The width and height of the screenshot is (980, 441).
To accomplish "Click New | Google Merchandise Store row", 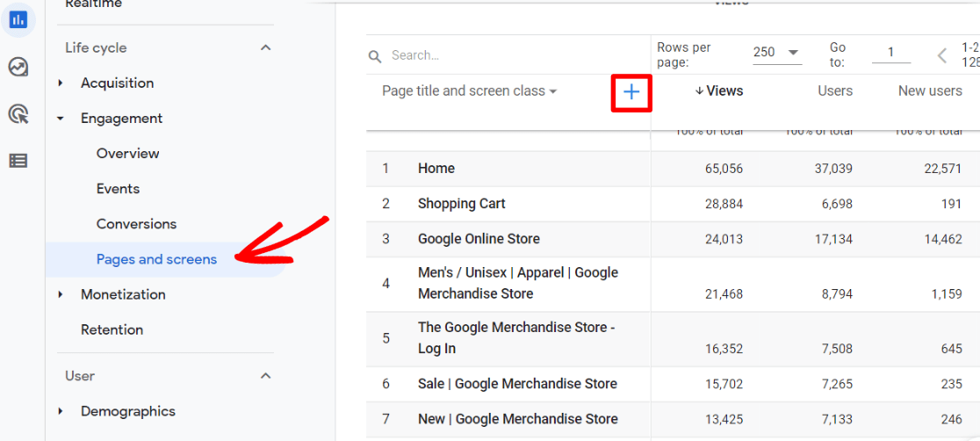I will [x=517, y=418].
